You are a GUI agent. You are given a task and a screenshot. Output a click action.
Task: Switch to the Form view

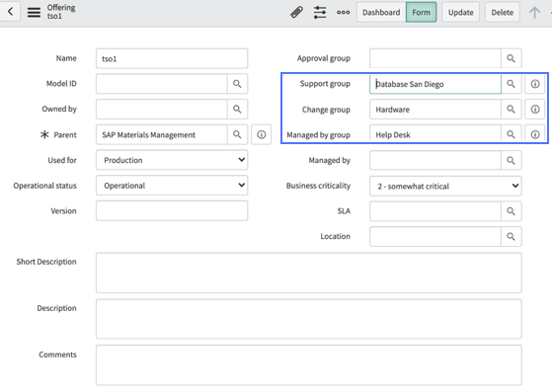coord(421,12)
